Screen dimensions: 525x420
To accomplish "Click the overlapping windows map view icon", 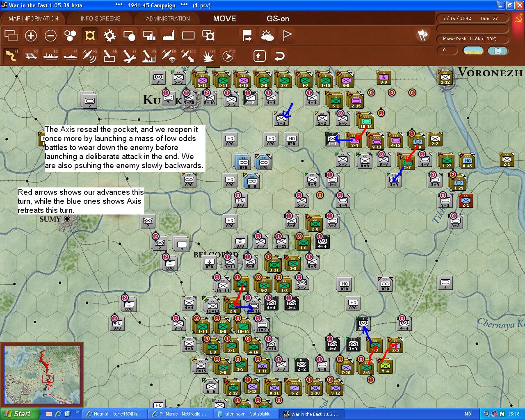I will tap(11, 36).
